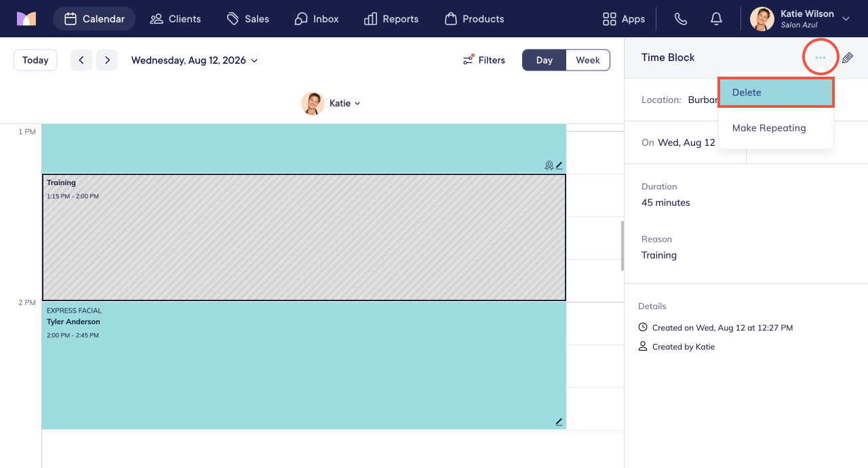Click the Mangomint logo icon
This screenshot has width=868, height=468.
click(26, 18)
